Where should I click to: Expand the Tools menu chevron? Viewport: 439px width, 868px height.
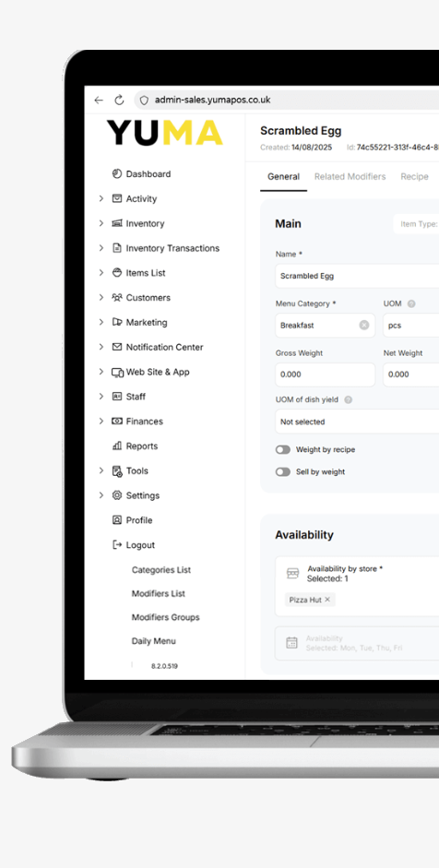pos(101,470)
